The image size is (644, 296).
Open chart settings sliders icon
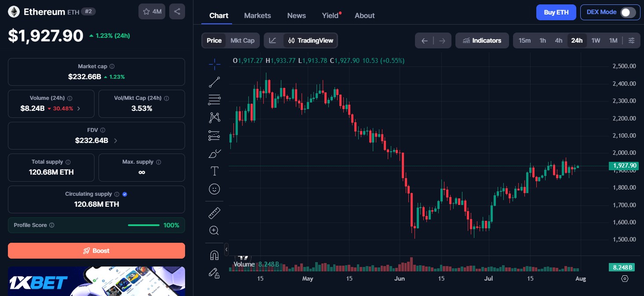coord(632,40)
